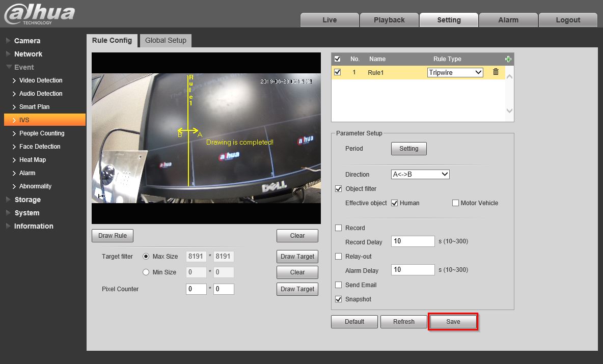Enable the Record checkbox

339,228
